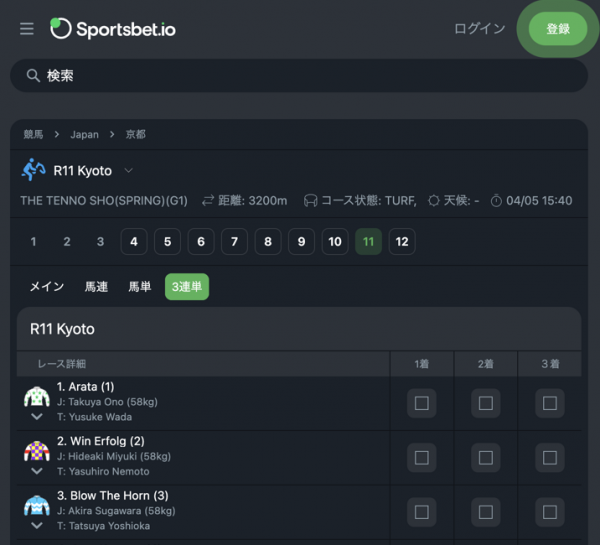Click the search magnifier icon
This screenshot has width=600, height=545.
tap(33, 75)
